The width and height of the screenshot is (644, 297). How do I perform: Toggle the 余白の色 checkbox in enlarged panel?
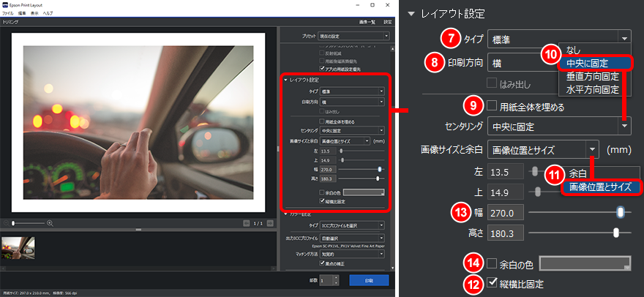coord(493,263)
